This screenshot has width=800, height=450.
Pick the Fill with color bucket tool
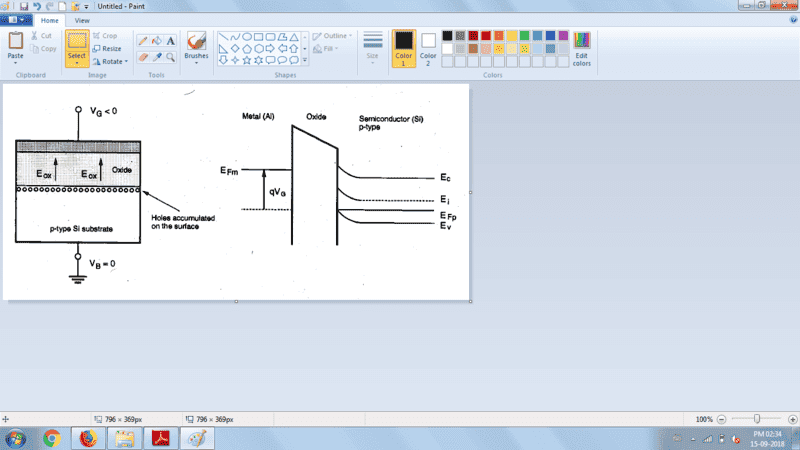[x=156, y=41]
